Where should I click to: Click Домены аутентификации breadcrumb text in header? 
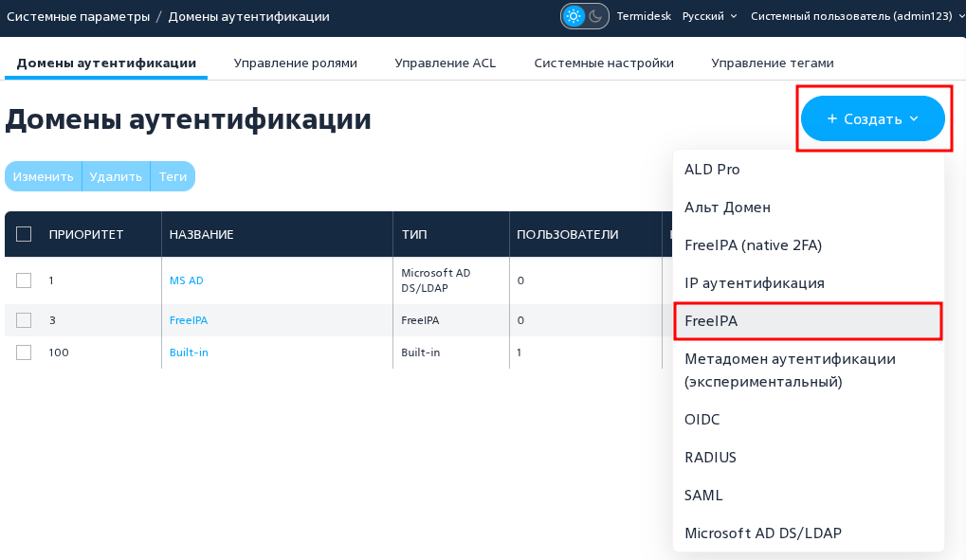click(x=249, y=17)
